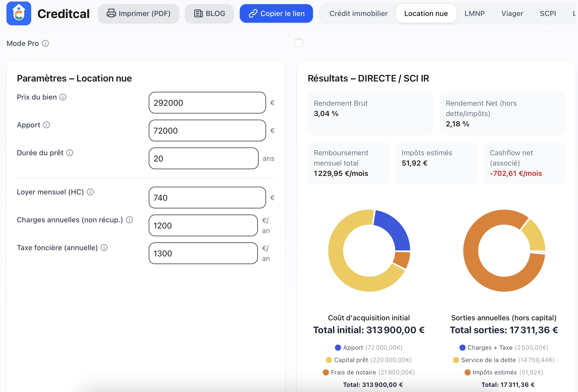Switch to the Viager tab
578x392 pixels.
(x=513, y=13)
